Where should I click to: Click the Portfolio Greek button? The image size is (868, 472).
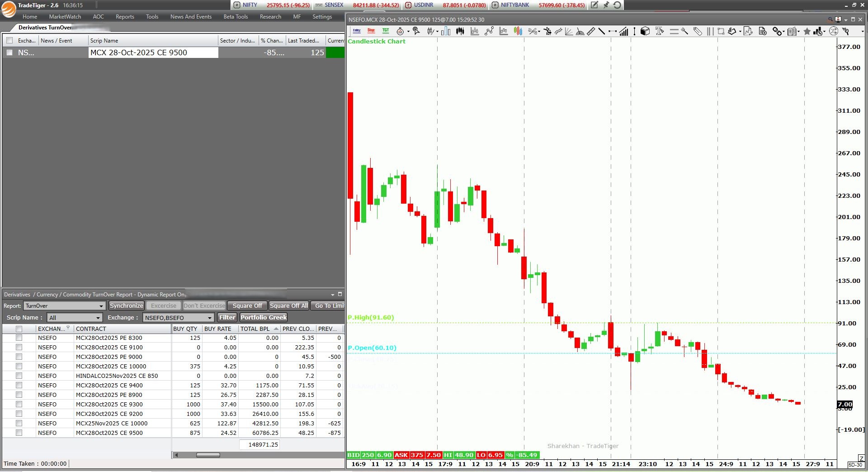pyautogui.click(x=264, y=318)
